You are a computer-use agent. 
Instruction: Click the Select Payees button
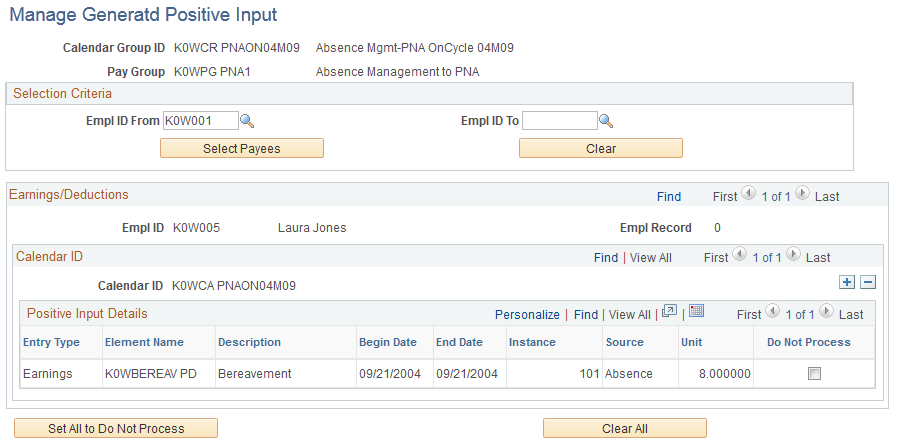(x=242, y=148)
